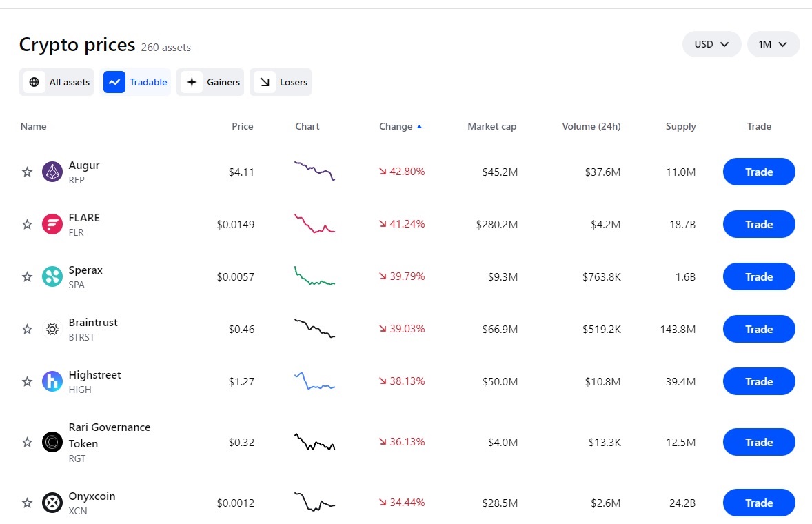
Task: Sort by the Price column header
Action: pos(243,126)
